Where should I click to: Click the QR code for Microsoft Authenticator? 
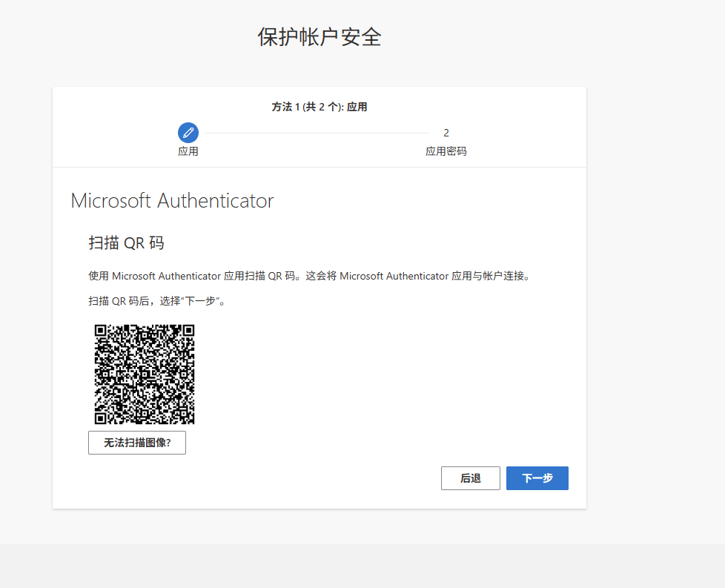pyautogui.click(x=145, y=374)
